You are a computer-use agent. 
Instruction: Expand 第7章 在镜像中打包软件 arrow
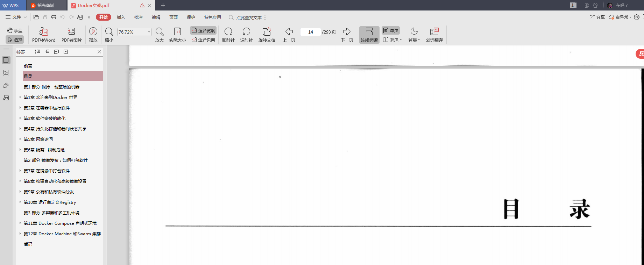(x=20, y=171)
